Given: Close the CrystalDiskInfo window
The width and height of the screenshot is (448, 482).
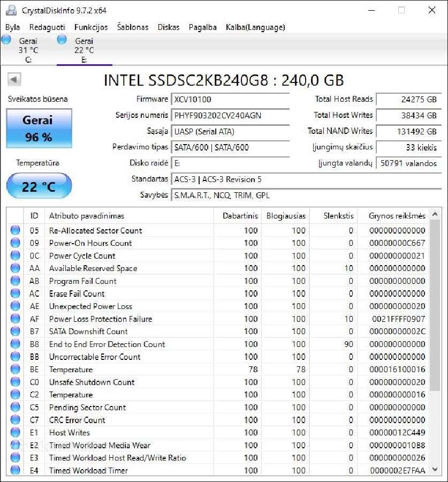Looking at the screenshot, I should (432, 10).
